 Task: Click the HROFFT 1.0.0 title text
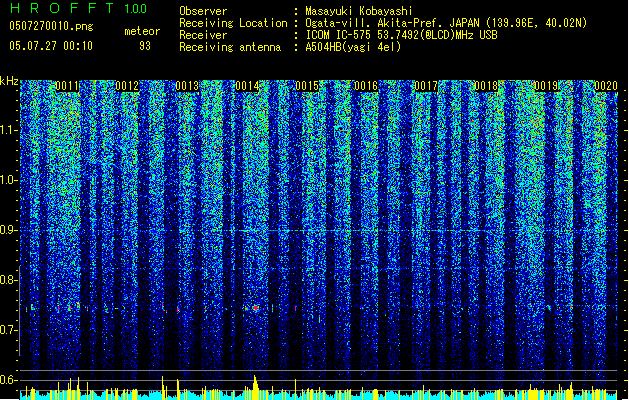78,8
